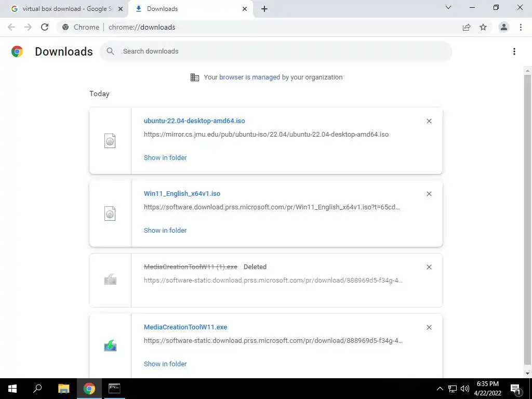Viewport: 532px width, 399px height.
Task: Show MediaCreationToolW11.exe in folder
Action: [165, 364]
